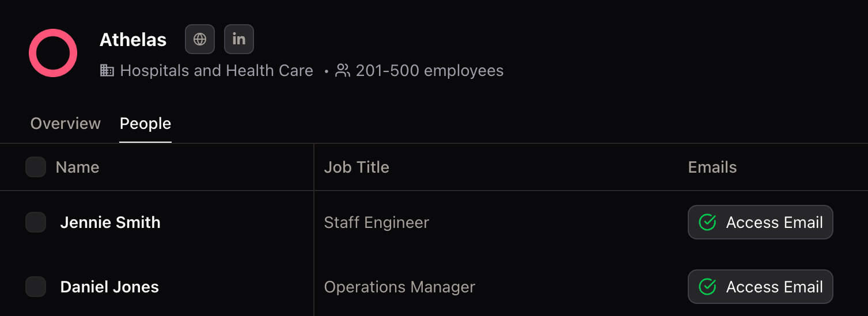Access email for Jennie Smith
868x316 pixels.
point(760,222)
